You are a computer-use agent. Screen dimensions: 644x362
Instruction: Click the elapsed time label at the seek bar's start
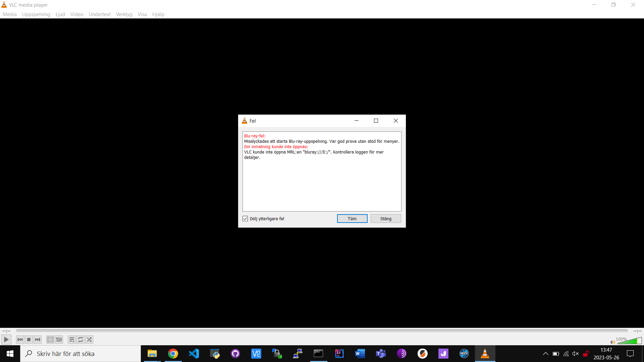tap(7, 331)
